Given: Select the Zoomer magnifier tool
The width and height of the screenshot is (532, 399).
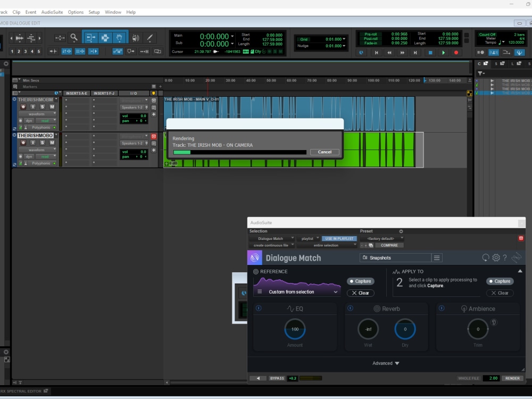Looking at the screenshot, I should tap(73, 37).
